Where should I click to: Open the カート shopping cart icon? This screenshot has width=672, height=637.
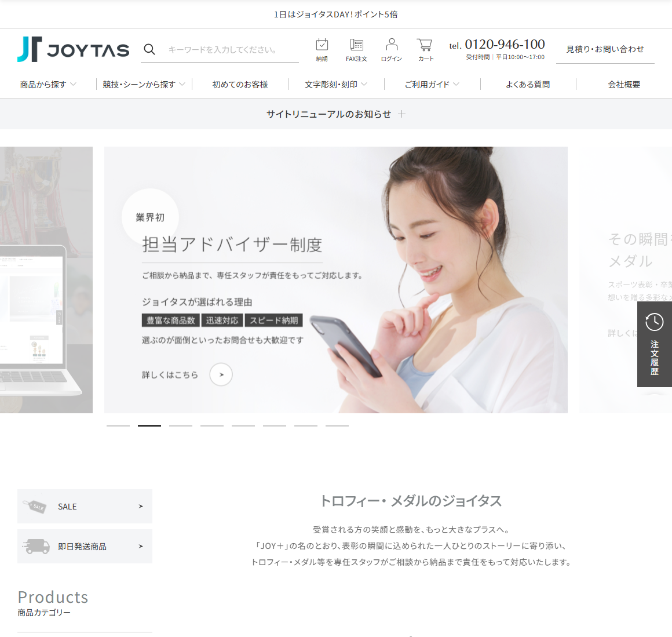[426, 50]
